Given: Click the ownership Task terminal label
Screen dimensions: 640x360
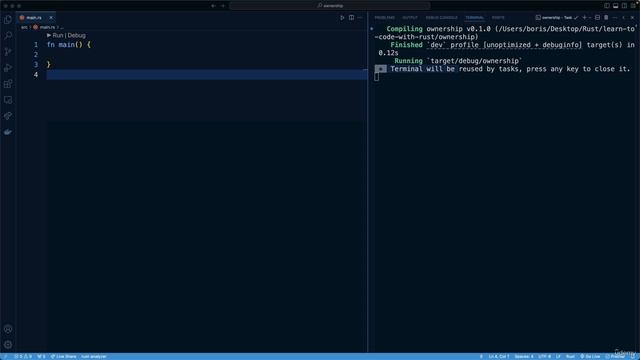Looking at the screenshot, I should (557, 18).
